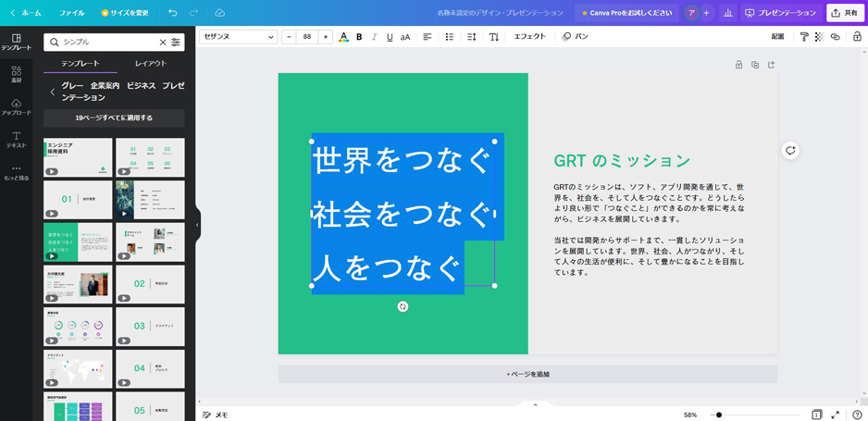Click the bulleted list icon
The height and width of the screenshot is (421, 868).
[x=450, y=37]
